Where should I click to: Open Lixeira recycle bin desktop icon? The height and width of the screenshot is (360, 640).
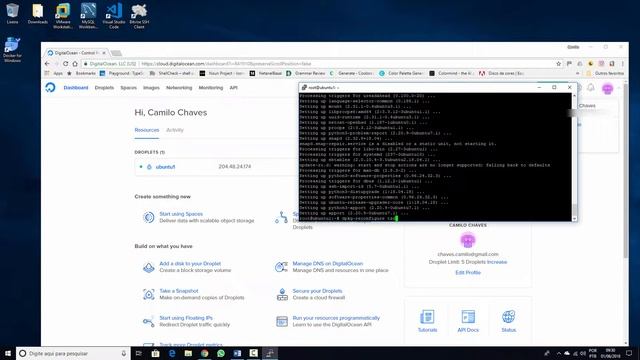12,13
